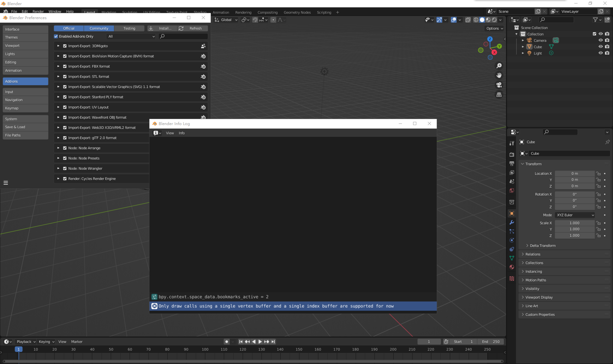Switch to the Scripting workspace tab
The height and width of the screenshot is (364, 613).
324,12
